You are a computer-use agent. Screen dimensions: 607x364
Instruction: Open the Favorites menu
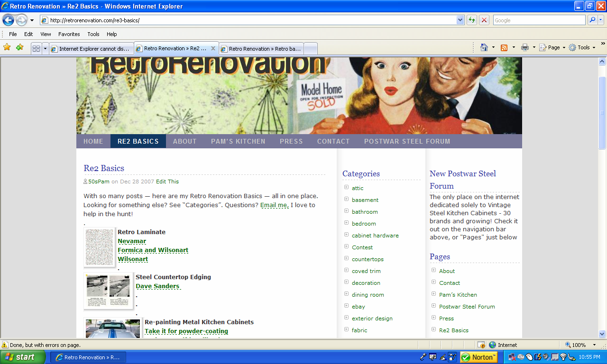pos(69,34)
